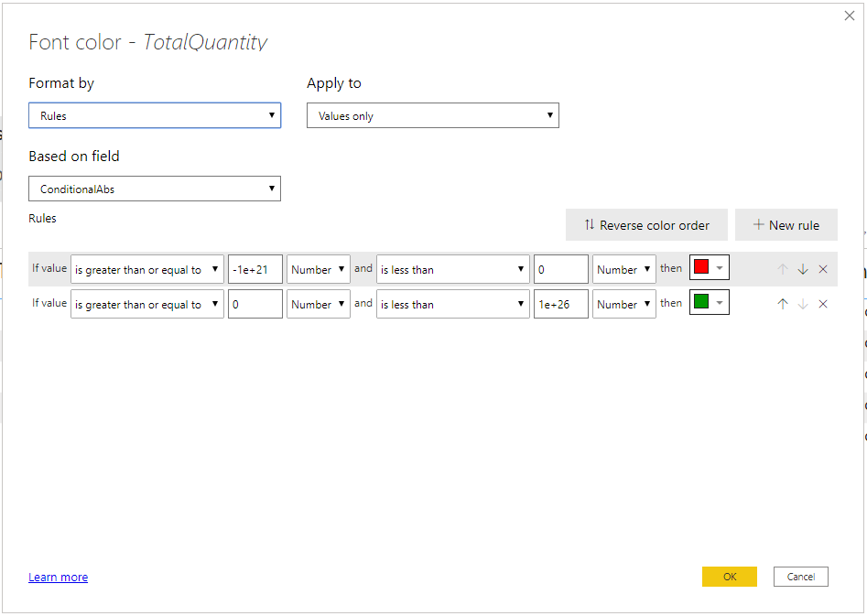Click Reverse color order button
Viewport: 867px width, 616px height.
(x=646, y=225)
